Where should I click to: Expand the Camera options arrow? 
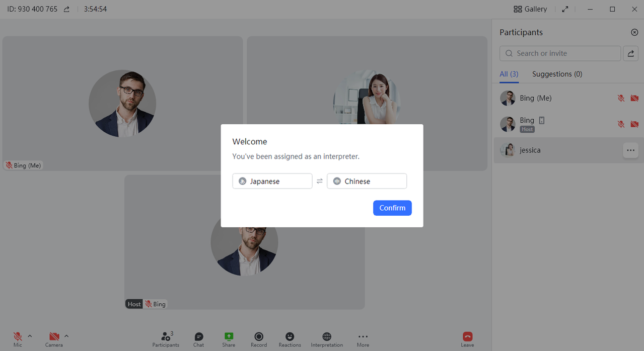coord(66,336)
